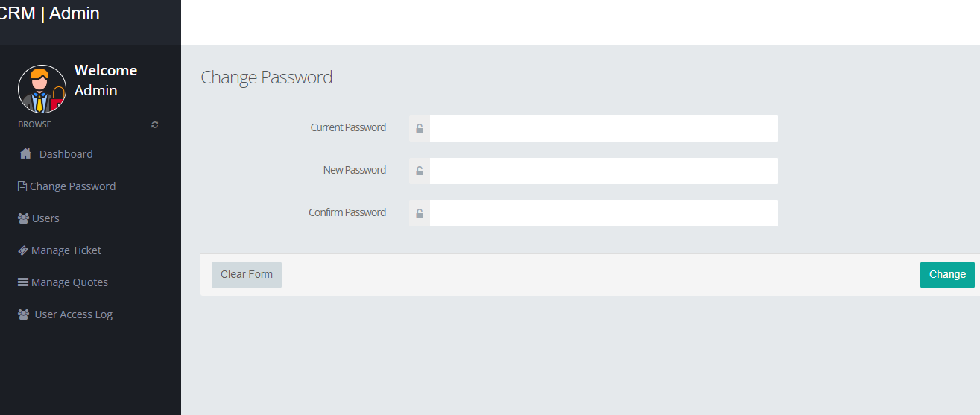Focus the New Password field
The width and height of the screenshot is (980, 415).
(x=604, y=171)
